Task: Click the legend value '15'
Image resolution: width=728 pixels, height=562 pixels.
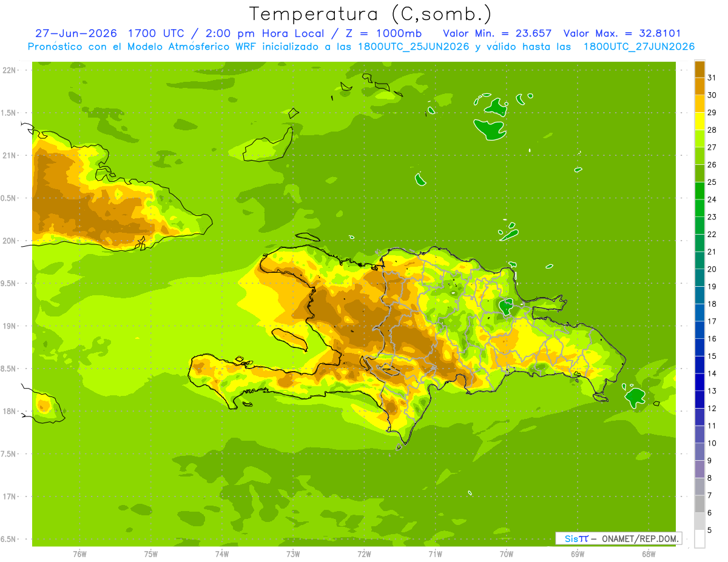Action: click(x=712, y=356)
